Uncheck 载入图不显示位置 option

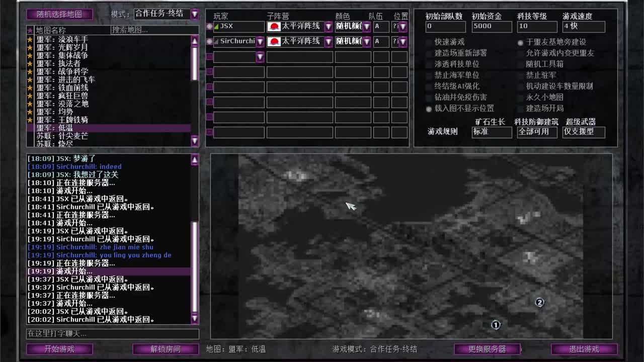coord(429,109)
